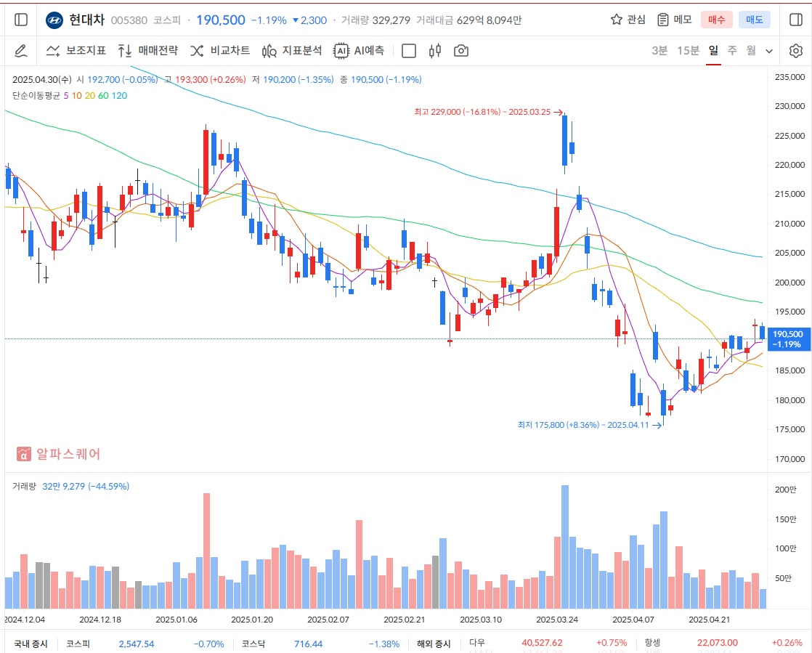Change the candlestick chart type icon

click(435, 51)
